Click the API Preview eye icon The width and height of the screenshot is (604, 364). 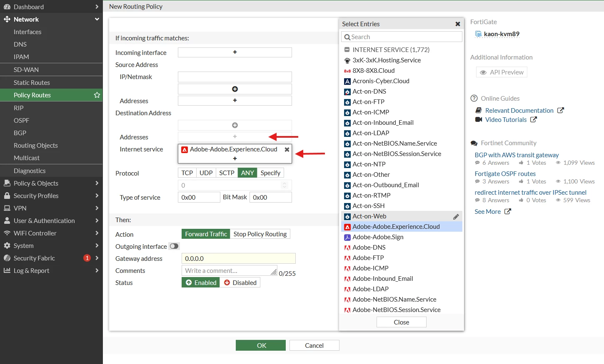click(x=483, y=72)
